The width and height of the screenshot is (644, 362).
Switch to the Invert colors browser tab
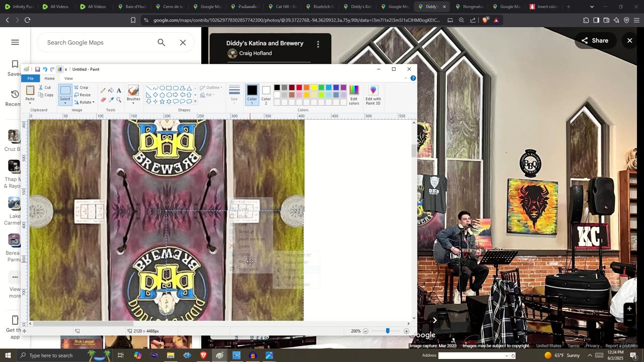[543, 7]
